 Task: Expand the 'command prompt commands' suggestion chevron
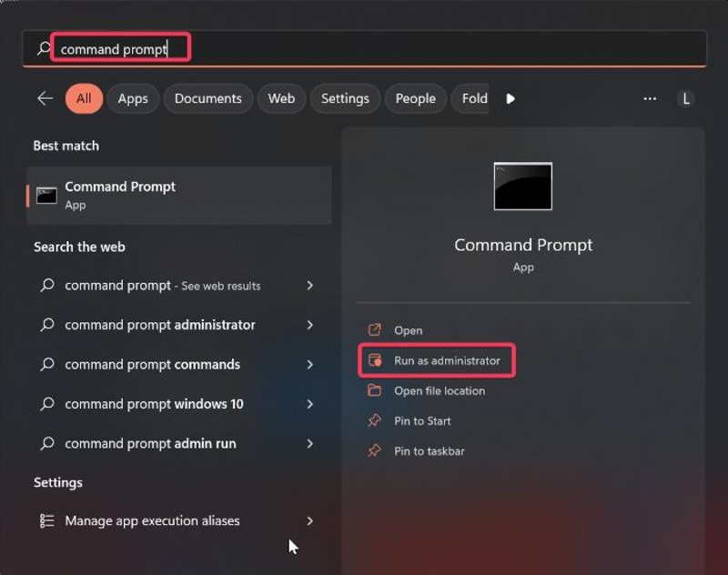[310, 364]
